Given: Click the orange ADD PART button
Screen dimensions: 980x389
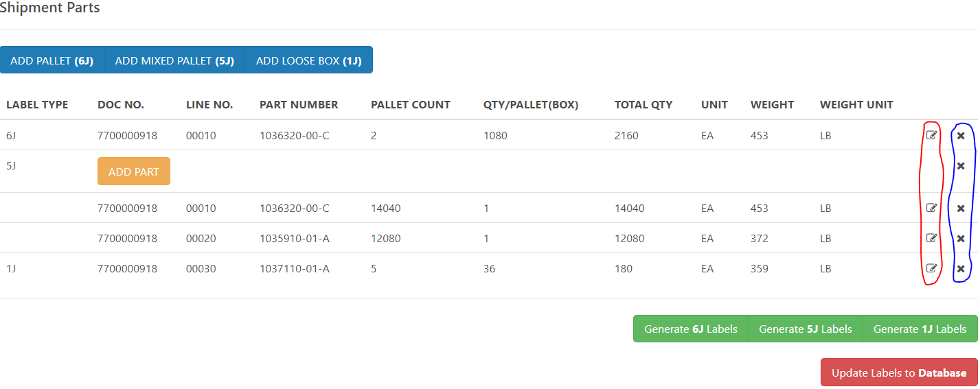Looking at the screenshot, I should (x=134, y=172).
